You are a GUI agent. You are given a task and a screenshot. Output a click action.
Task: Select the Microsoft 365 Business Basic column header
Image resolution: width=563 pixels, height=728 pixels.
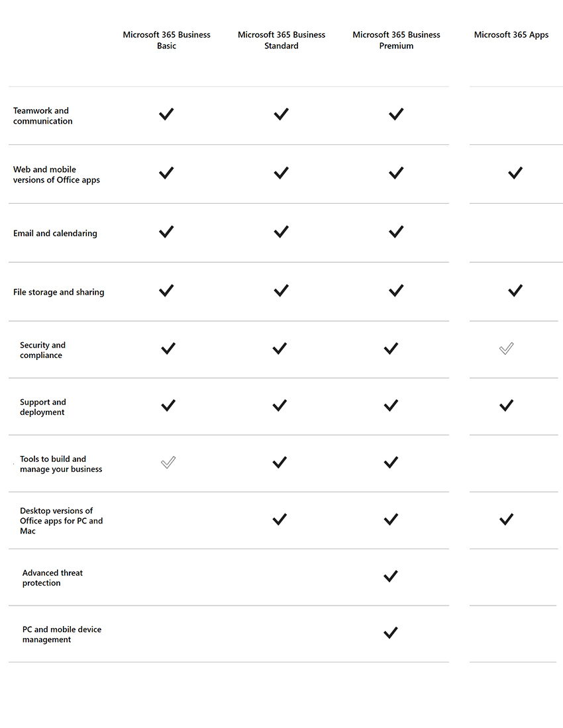coord(167,40)
